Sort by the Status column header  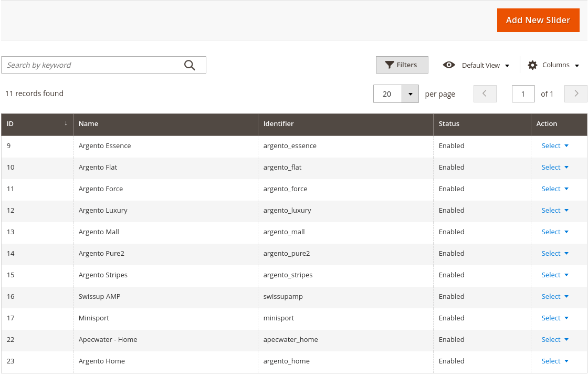(x=482, y=124)
